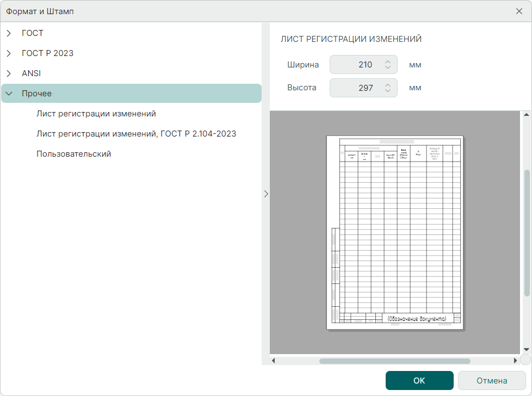Viewport: 532px width, 396px height.
Task: Increase Ширина with the up arrow
Action: point(388,62)
